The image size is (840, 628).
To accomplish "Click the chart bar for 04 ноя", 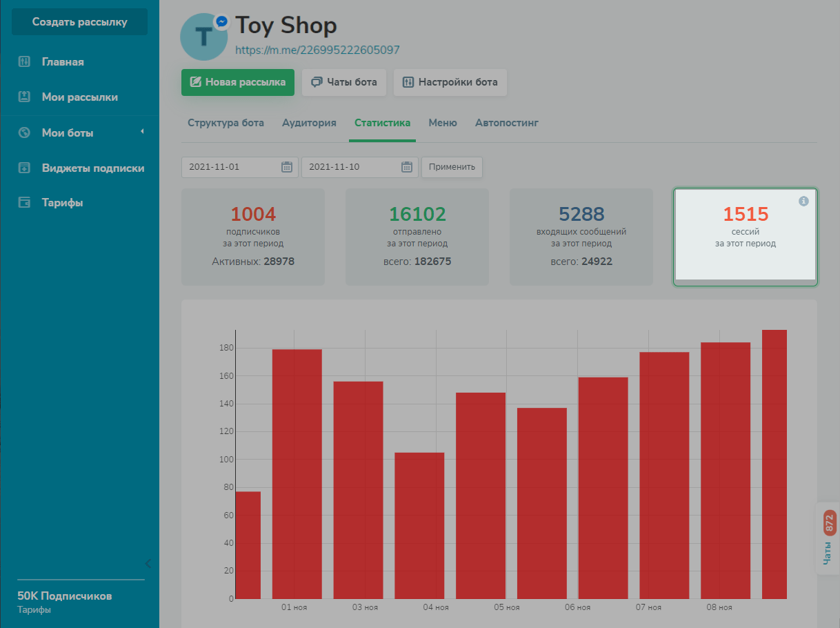I will (419, 526).
